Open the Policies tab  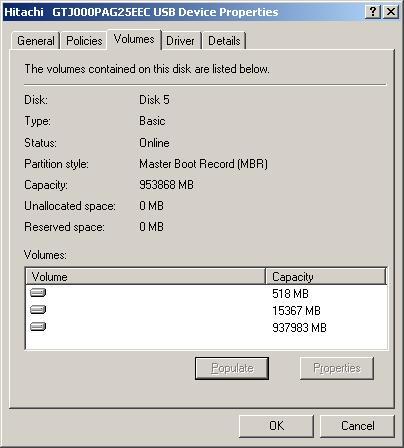point(84,41)
